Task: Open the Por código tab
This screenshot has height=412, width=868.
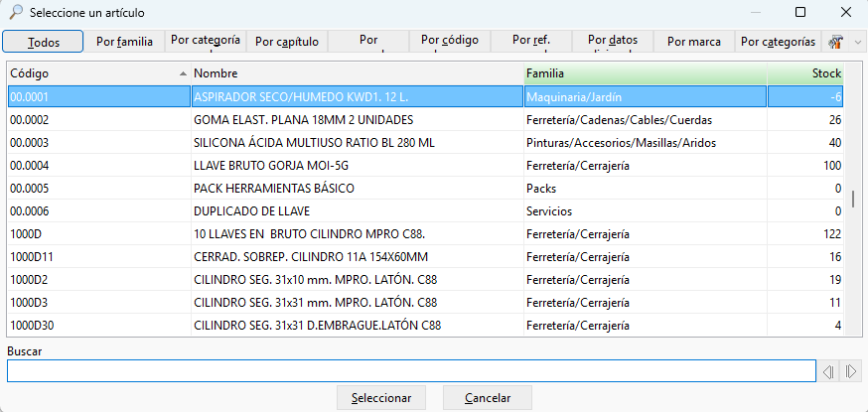Action: click(x=450, y=42)
